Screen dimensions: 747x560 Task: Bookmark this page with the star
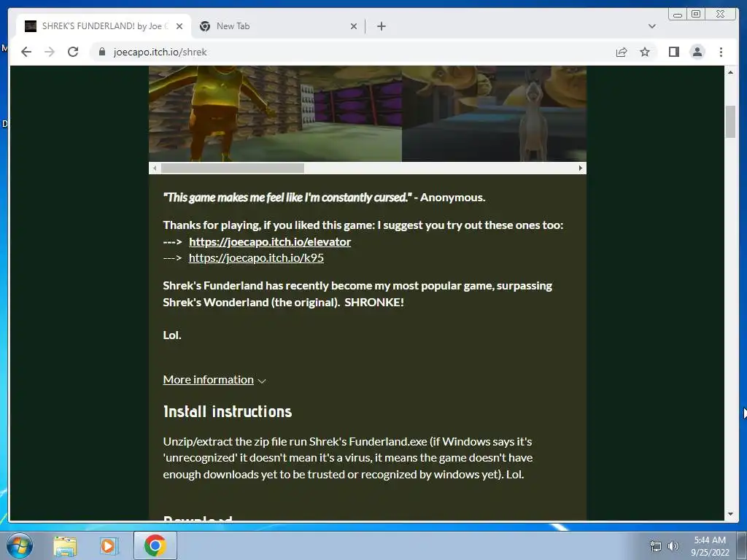click(645, 52)
